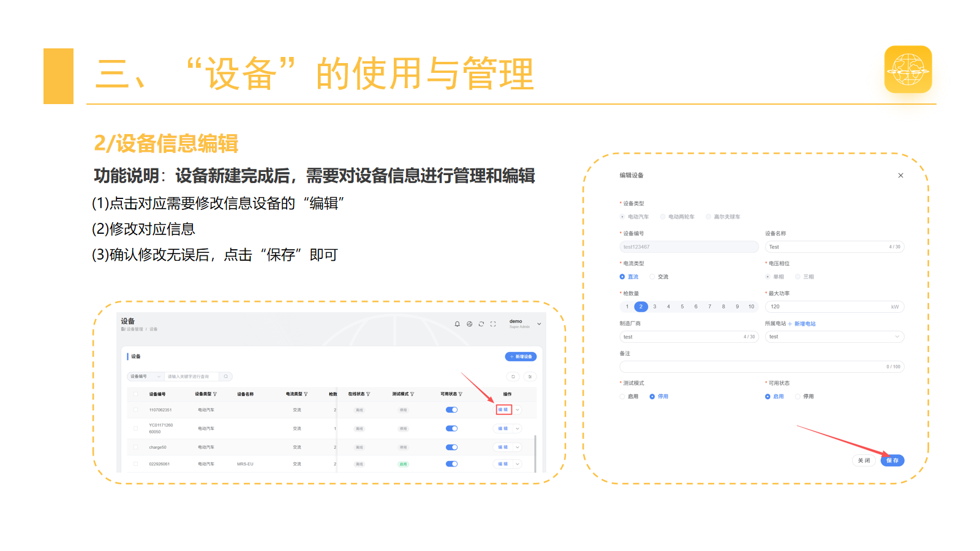Expand more actions arrow for row 1107062351
The image size is (980, 551).
coord(518,410)
